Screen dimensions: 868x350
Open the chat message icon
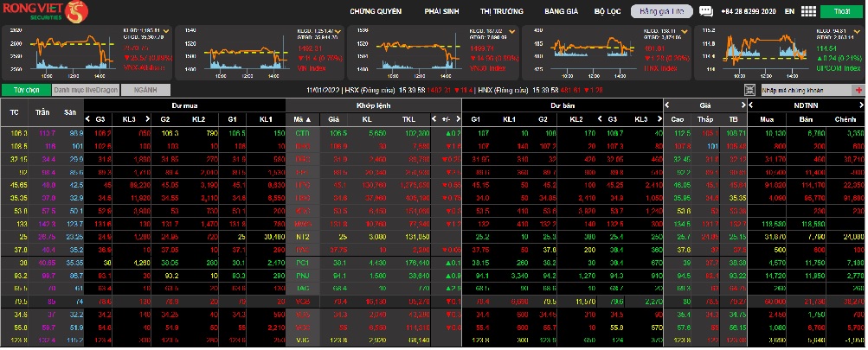[707, 12]
